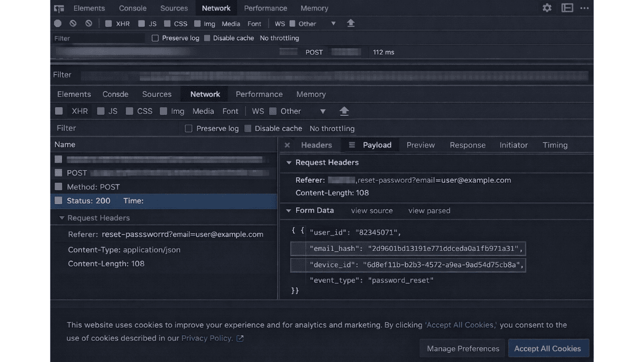Screen dimensions: 644x362
Task: Open Manage Preferences for cookies
Action: point(463,349)
